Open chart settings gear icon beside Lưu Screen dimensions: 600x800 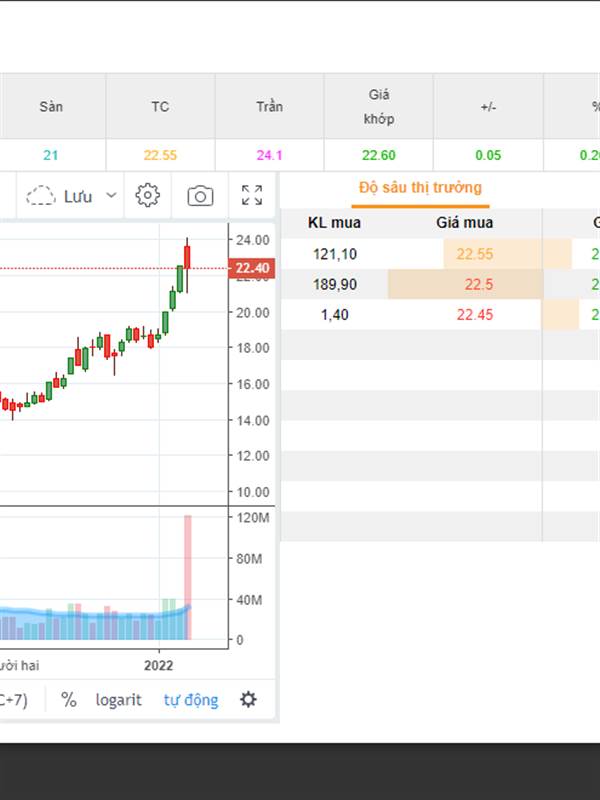point(147,195)
